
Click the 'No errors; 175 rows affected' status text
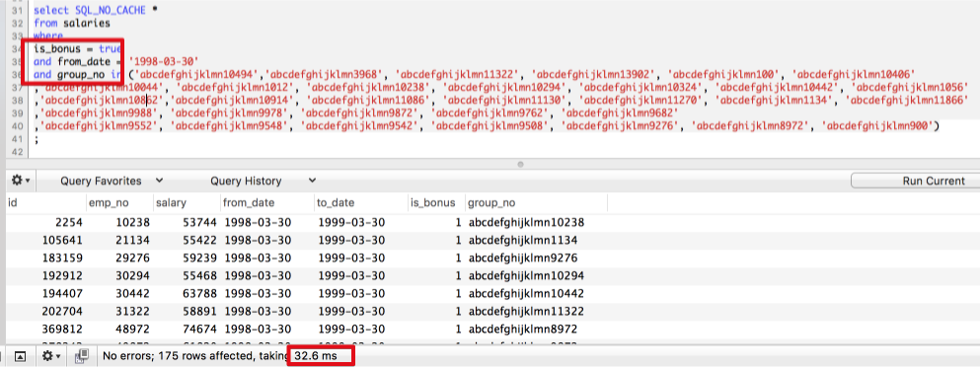[180, 357]
